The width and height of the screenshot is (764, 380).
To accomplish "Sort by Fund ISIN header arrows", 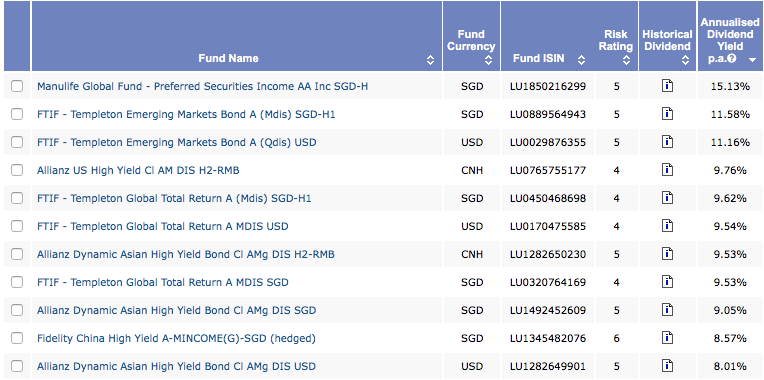I will (581, 60).
